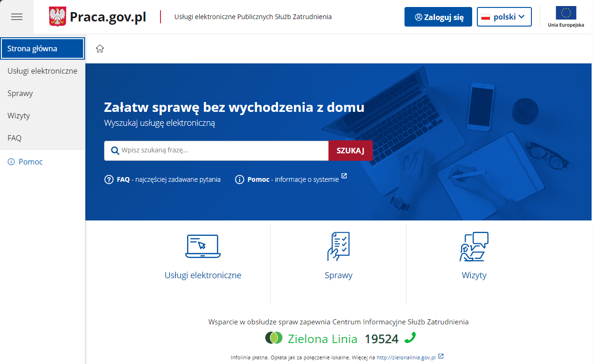This screenshot has height=364, width=593.
Task: Click the European Union flag logo
Action: click(566, 13)
